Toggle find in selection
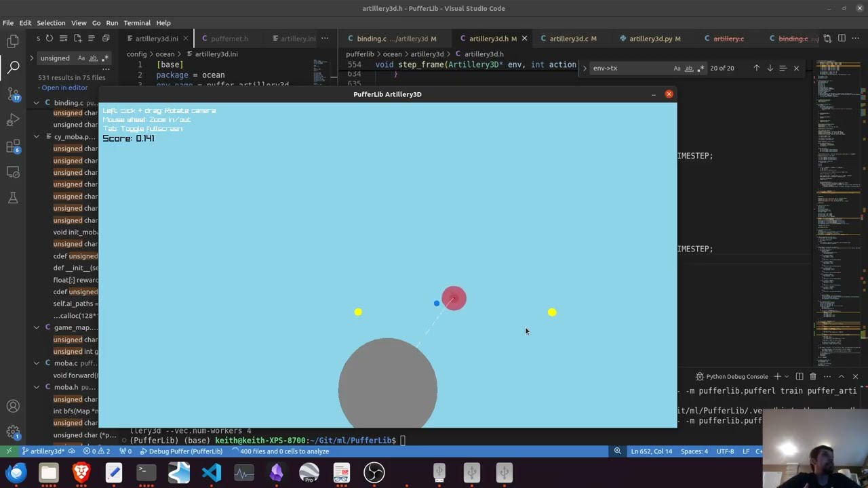This screenshot has height=488, width=868. point(783,68)
